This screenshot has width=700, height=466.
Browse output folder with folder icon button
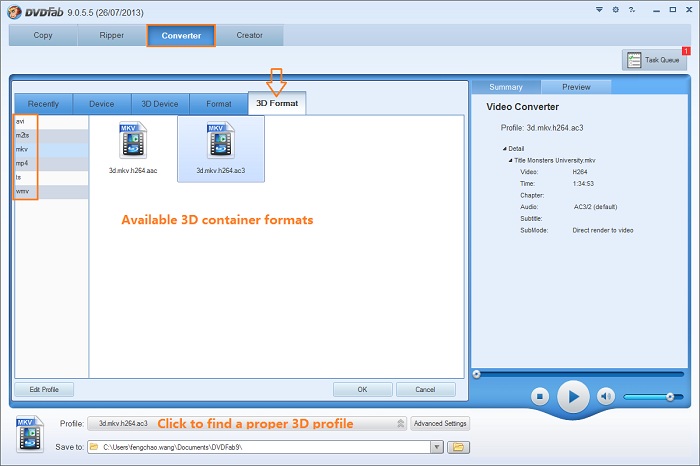coord(458,447)
